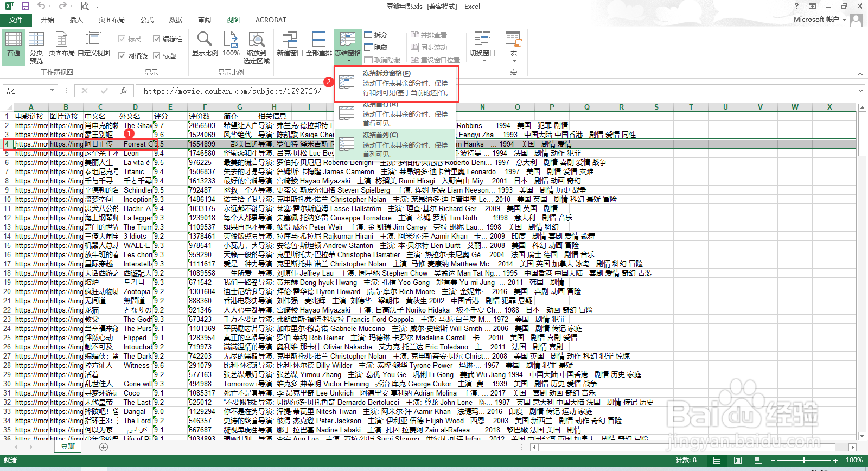Image resolution: width=868 pixels, height=471 pixels.
Task: Zoom to selection (缩放到选定区域)
Action: coord(257,47)
